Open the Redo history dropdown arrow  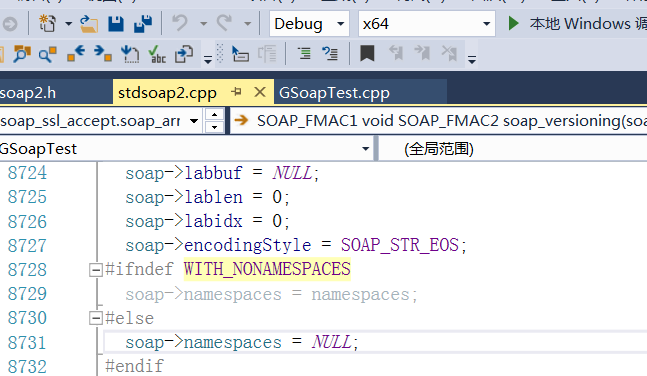(248, 24)
